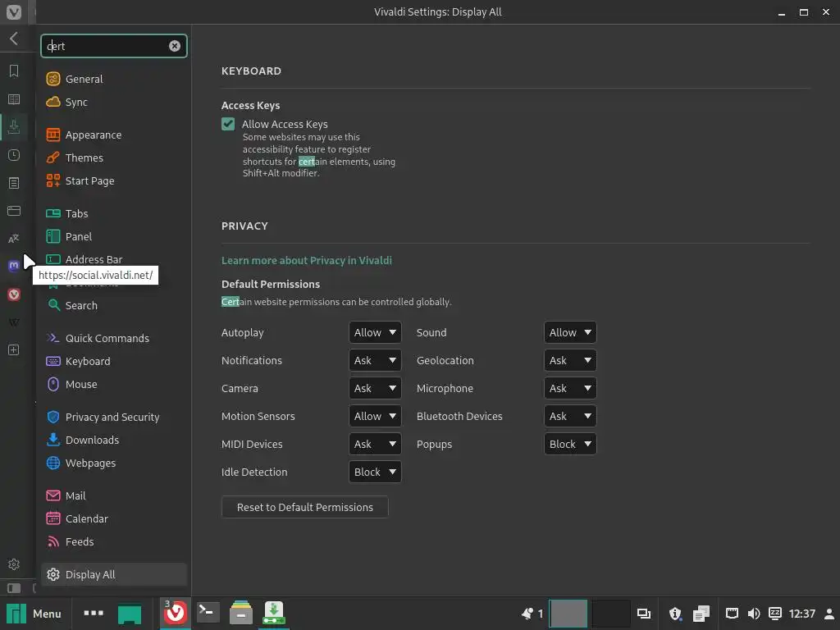
Task: Click Reset to Default Permissions button
Action: pos(305,507)
